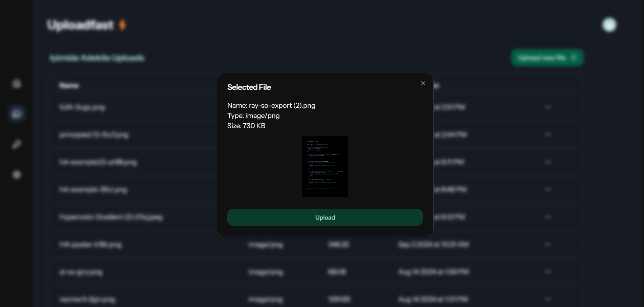Click the code snippet preview thumbnail in the modal

coord(325,166)
